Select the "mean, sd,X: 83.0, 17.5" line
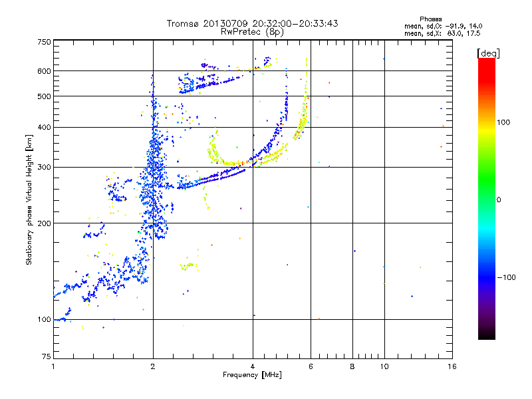532x399 pixels. [442, 34]
